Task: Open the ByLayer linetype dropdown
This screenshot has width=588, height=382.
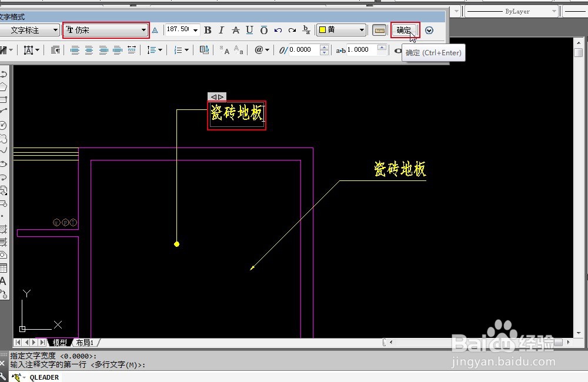Action: coord(512,11)
